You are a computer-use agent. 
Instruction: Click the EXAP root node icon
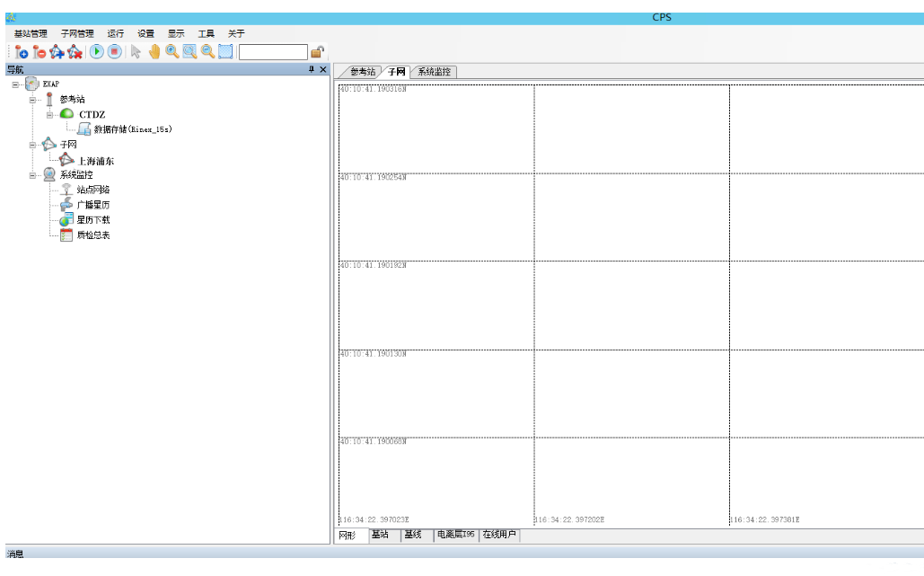coord(31,84)
